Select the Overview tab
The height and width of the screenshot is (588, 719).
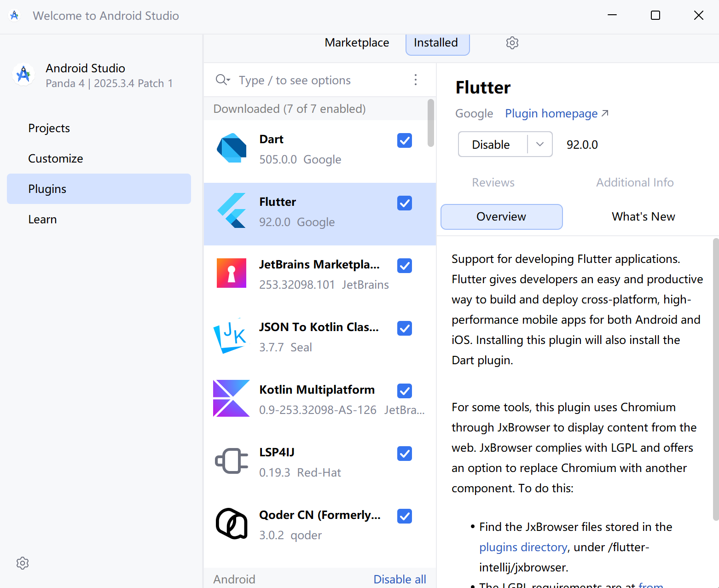(x=502, y=216)
